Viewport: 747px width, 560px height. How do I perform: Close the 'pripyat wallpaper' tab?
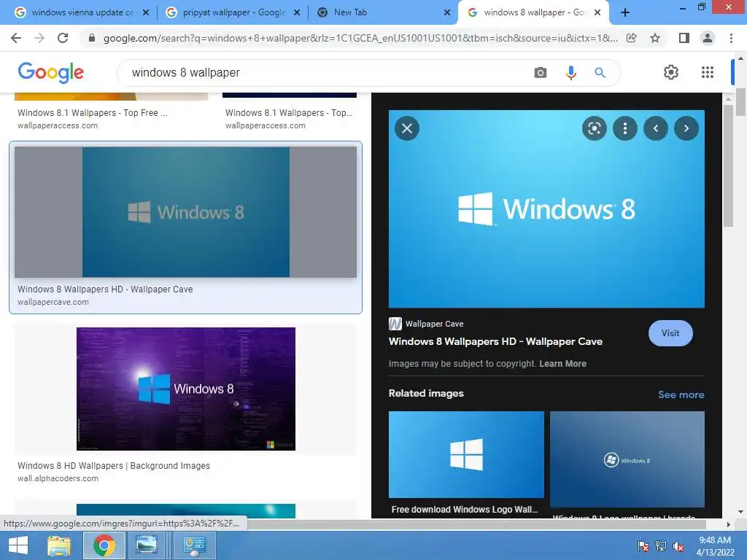pyautogui.click(x=296, y=13)
